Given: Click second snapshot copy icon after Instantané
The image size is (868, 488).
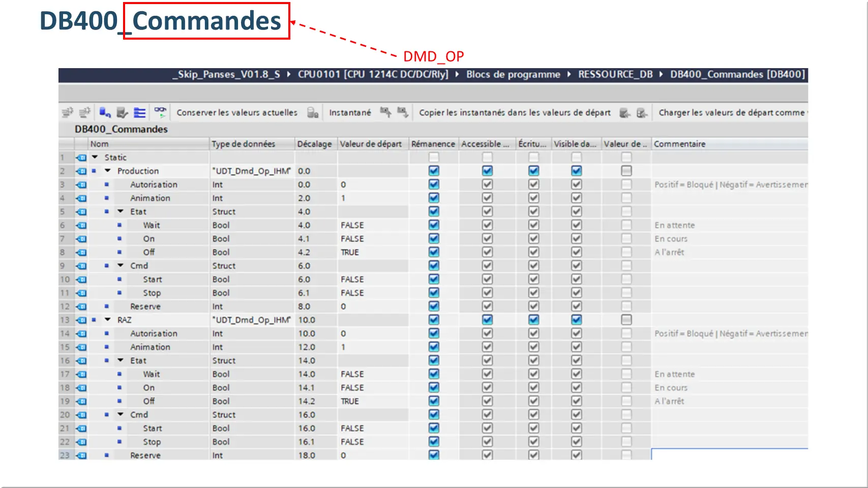Looking at the screenshot, I should click(403, 112).
